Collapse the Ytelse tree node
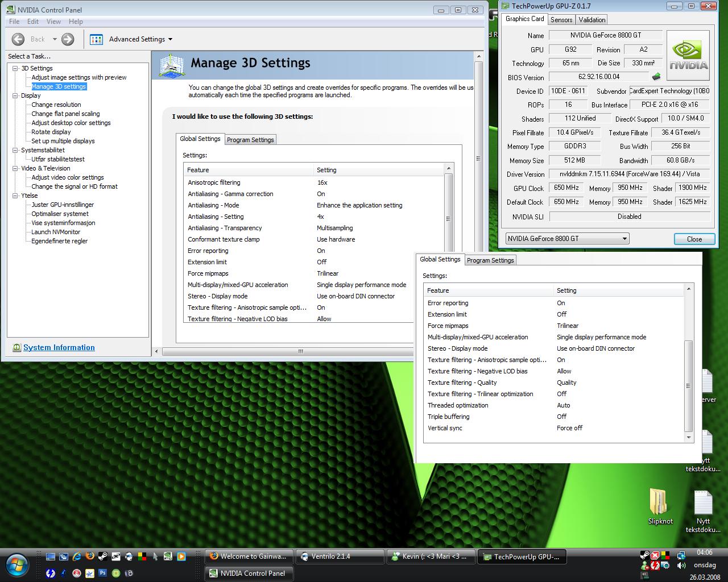Viewport: 728px width, 582px height. 15,196
